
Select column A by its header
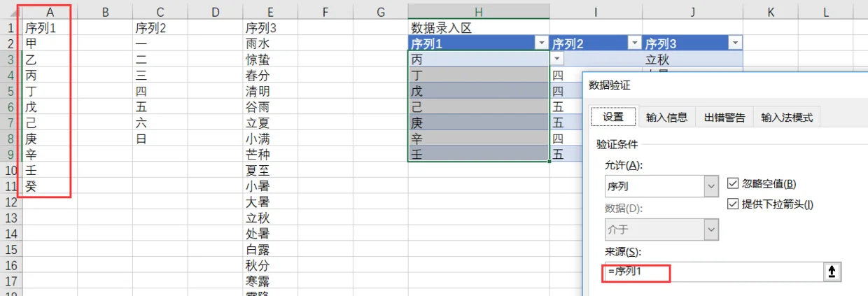tap(50, 12)
